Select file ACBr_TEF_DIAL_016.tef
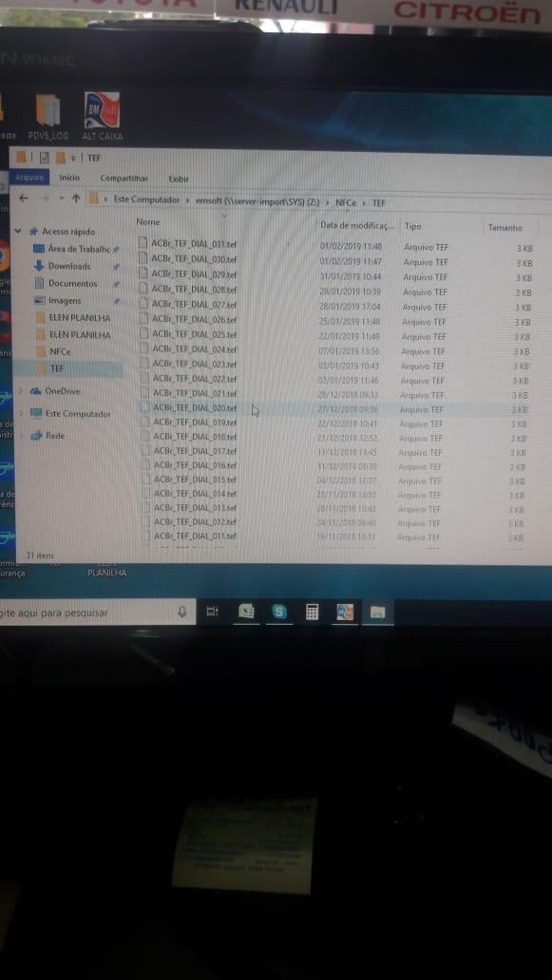This screenshot has width=552, height=980. 195,465
